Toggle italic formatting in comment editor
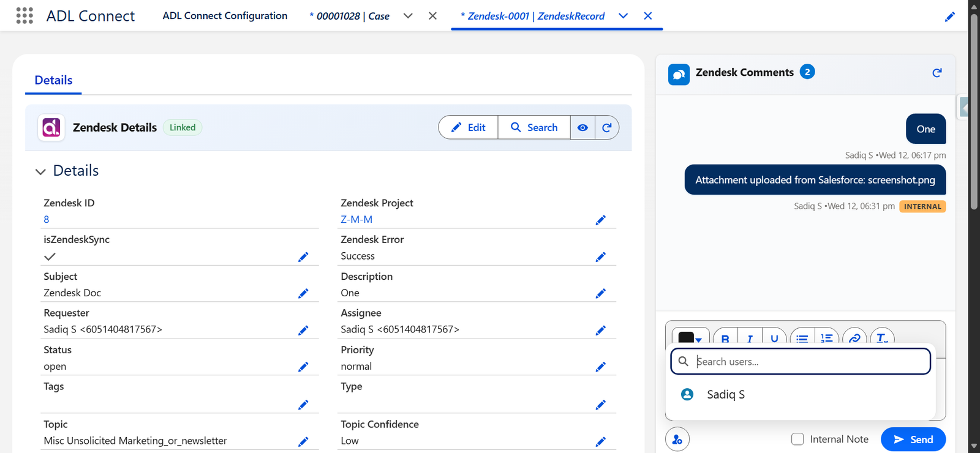The height and width of the screenshot is (453, 980). [750, 337]
